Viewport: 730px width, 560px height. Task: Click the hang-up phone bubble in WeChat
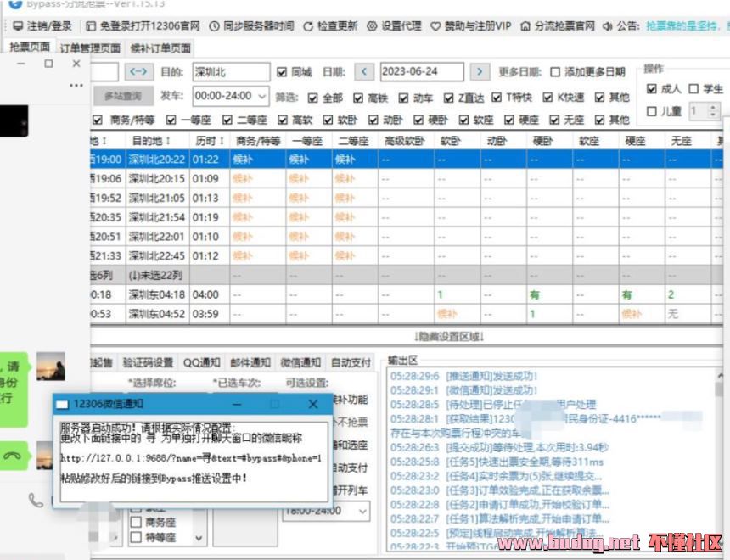click(13, 456)
